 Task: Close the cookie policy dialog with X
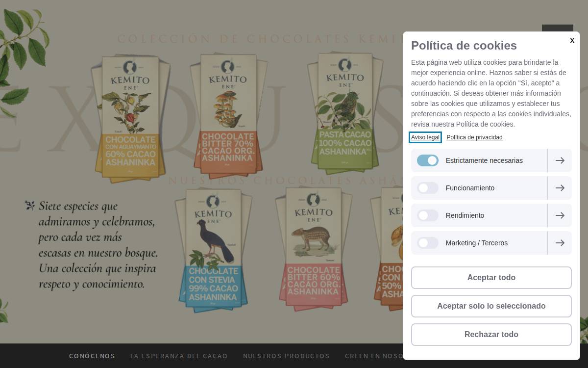pos(572,41)
